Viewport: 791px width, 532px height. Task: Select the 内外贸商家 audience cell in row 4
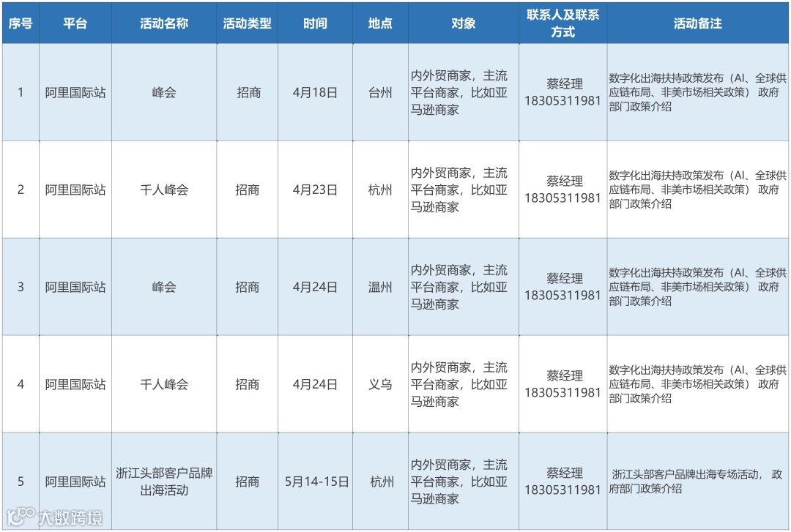tap(464, 384)
